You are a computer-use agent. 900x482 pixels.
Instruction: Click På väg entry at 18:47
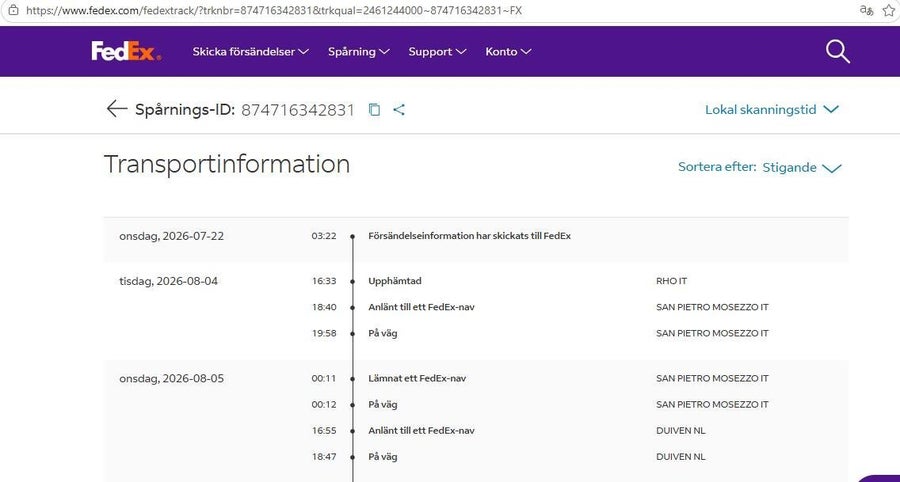pyautogui.click(x=383, y=457)
